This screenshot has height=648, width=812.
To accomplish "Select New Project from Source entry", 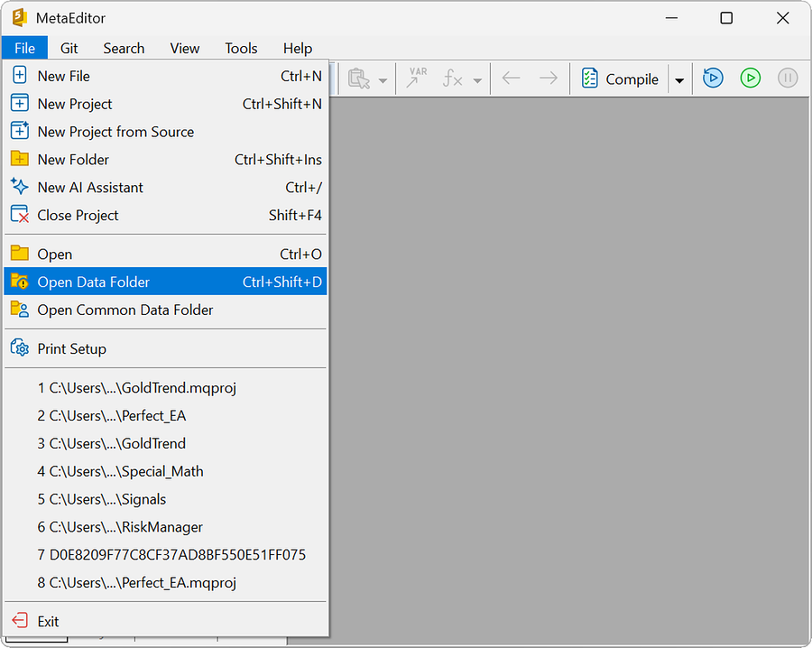I will click(x=166, y=132).
